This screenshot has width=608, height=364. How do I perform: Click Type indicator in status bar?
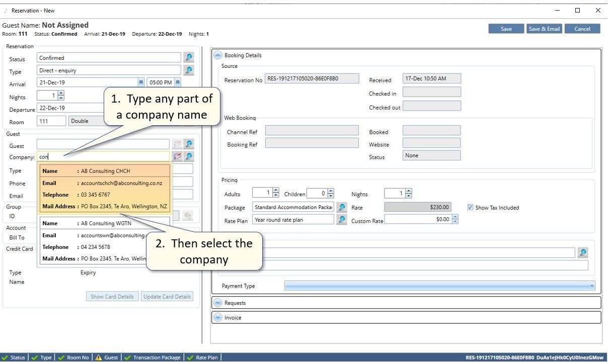(x=42, y=357)
